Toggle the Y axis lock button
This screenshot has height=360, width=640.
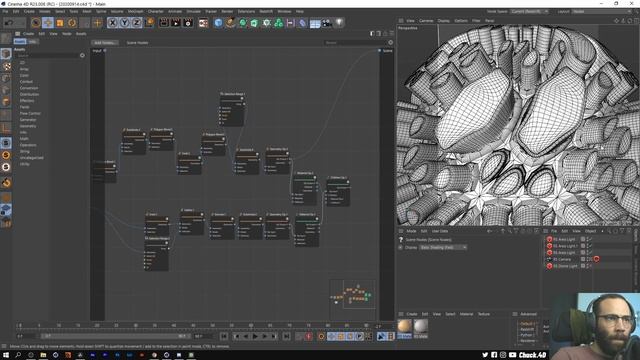pyautogui.click(x=124, y=23)
